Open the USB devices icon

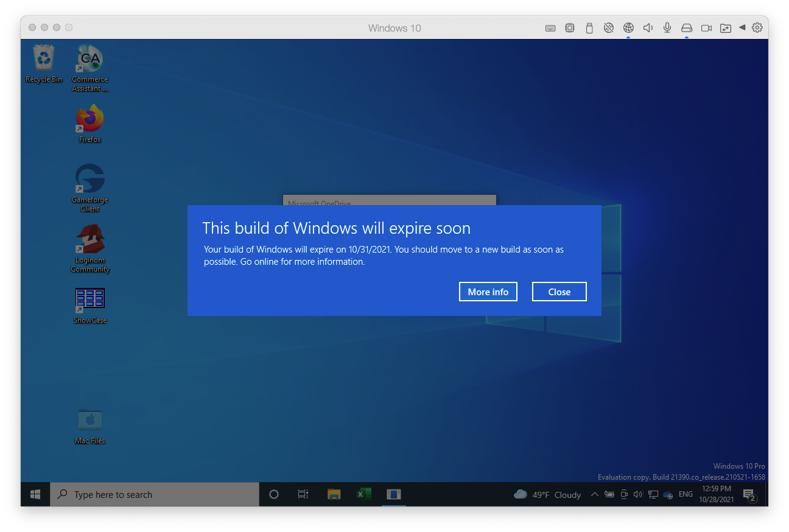click(x=589, y=28)
